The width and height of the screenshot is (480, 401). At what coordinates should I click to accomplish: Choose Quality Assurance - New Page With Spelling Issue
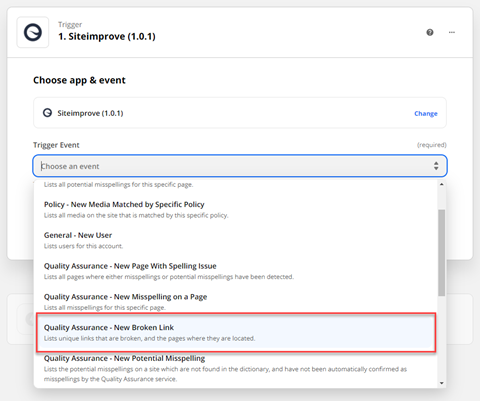point(236,271)
